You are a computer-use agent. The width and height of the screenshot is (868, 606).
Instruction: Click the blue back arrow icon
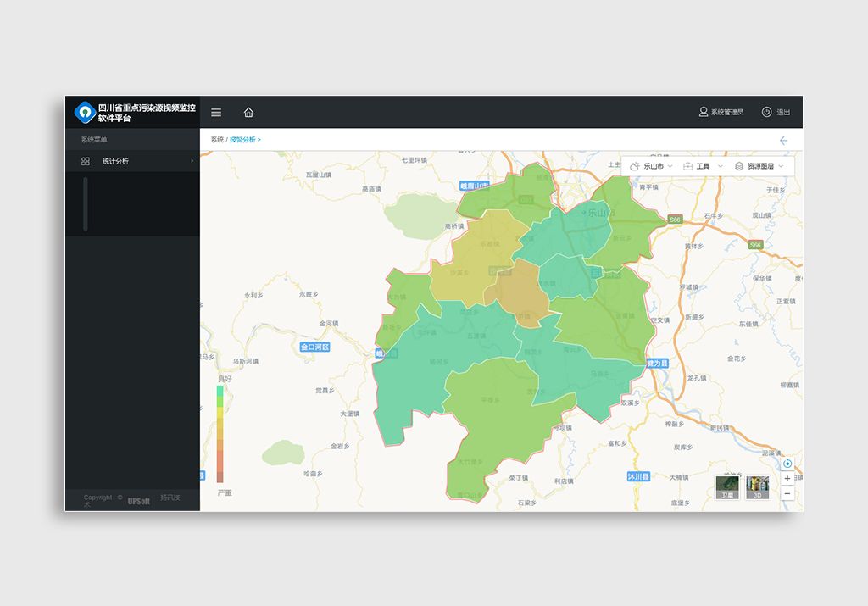click(x=783, y=141)
